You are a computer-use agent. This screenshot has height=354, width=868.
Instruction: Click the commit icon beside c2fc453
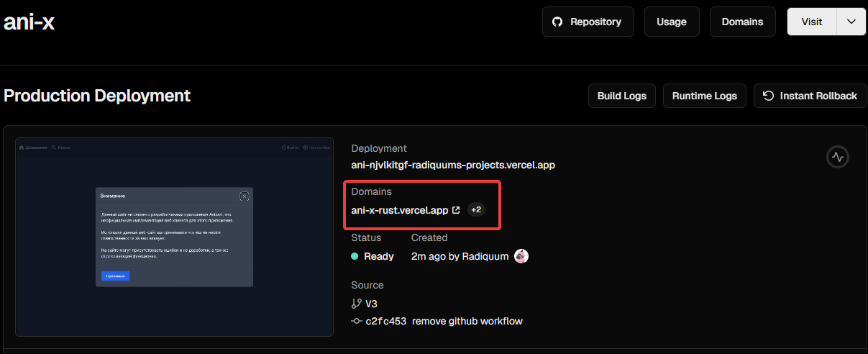click(356, 321)
